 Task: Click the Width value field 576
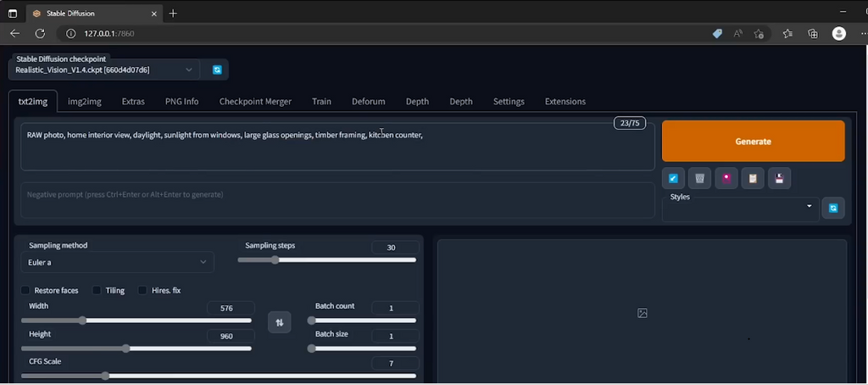(231, 308)
